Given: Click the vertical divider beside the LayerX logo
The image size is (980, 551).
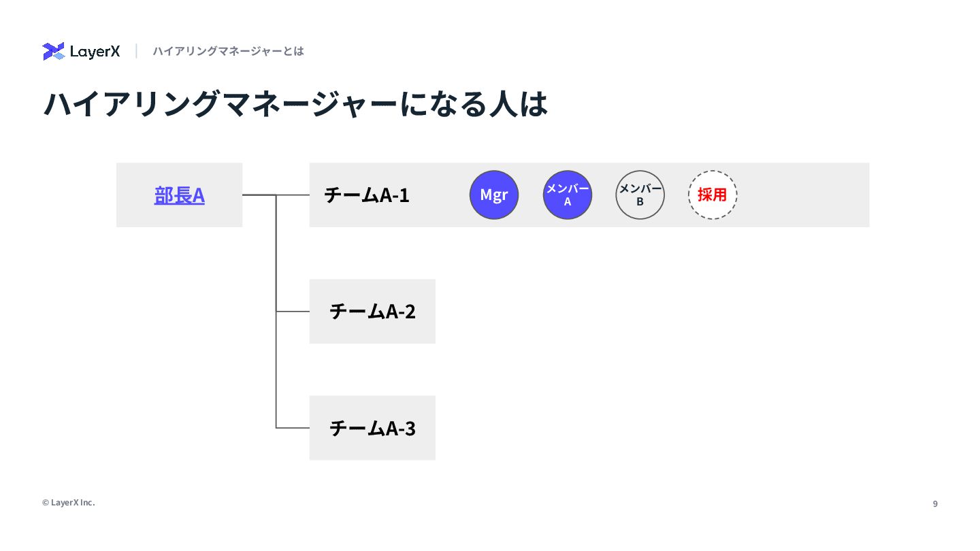Looking at the screenshot, I should (137, 51).
